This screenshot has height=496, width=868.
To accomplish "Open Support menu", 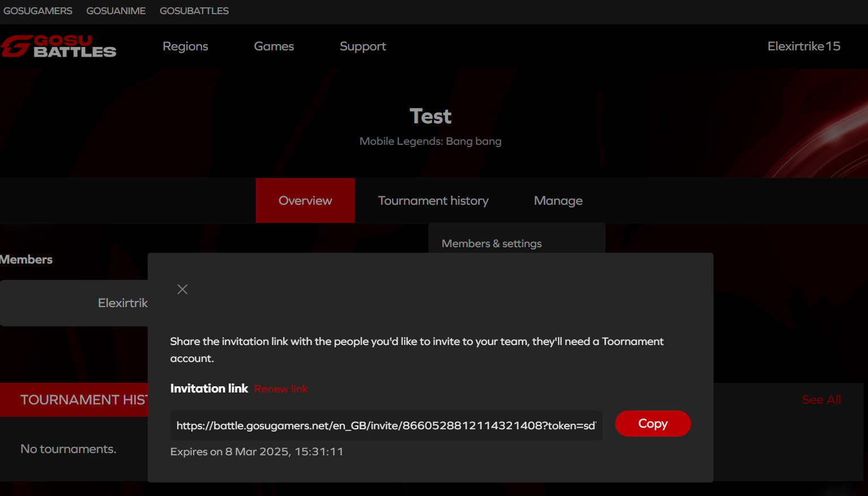I will pos(363,46).
